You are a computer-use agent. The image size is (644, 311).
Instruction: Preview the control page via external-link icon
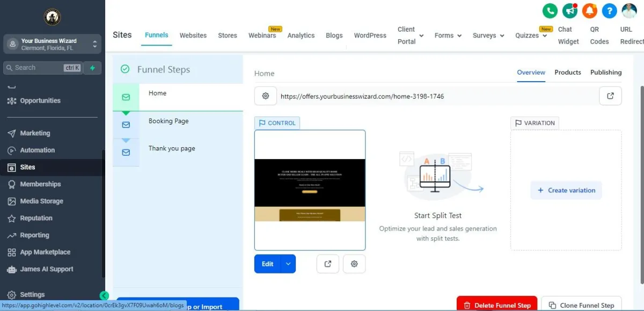coord(328,264)
